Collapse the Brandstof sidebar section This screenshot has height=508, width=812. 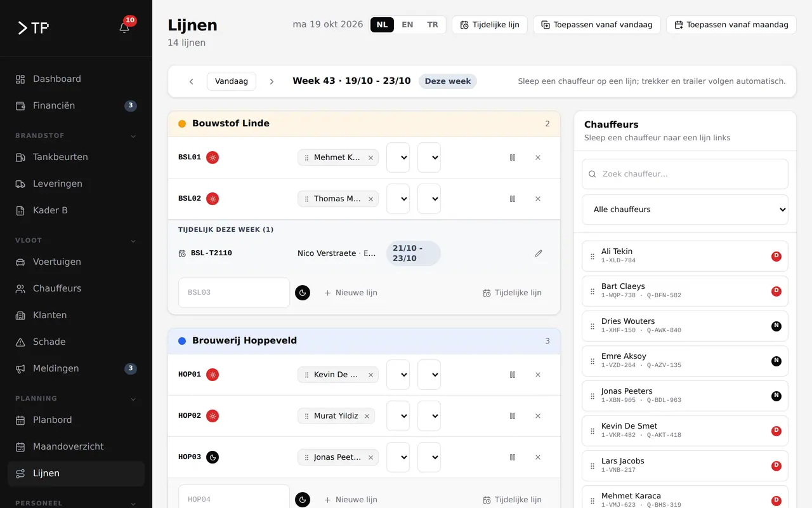pyautogui.click(x=76, y=136)
